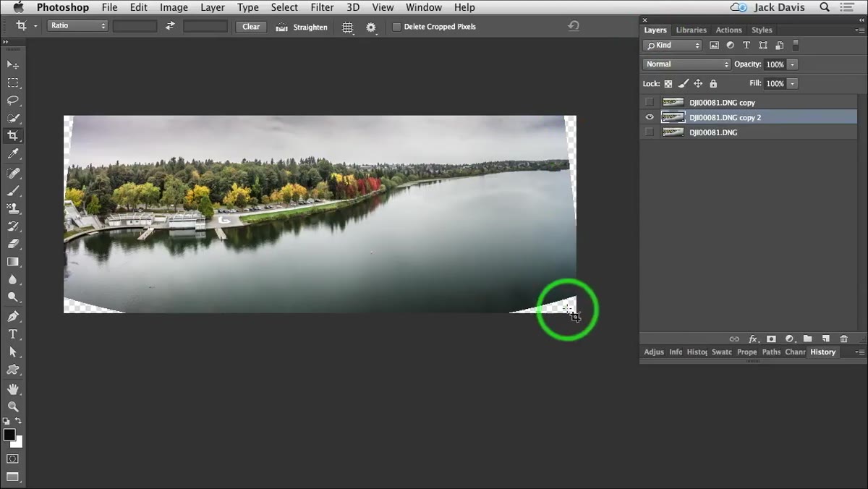Switch to the Actions tab
The height and width of the screenshot is (489, 868).
pos(728,30)
